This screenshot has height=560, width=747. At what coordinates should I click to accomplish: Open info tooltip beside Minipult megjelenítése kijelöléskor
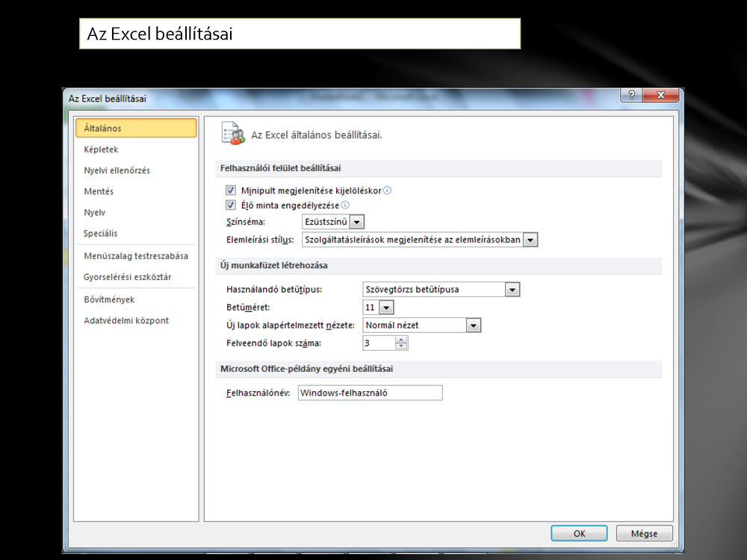click(387, 190)
